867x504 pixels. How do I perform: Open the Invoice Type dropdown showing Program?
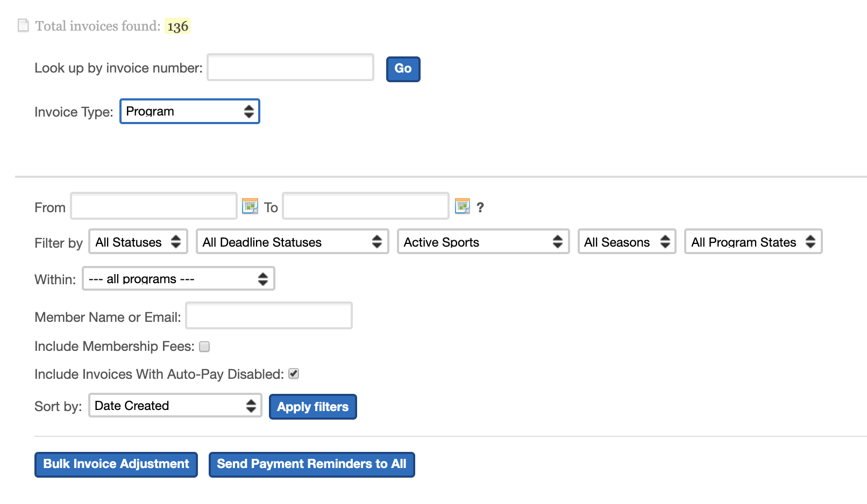point(189,111)
